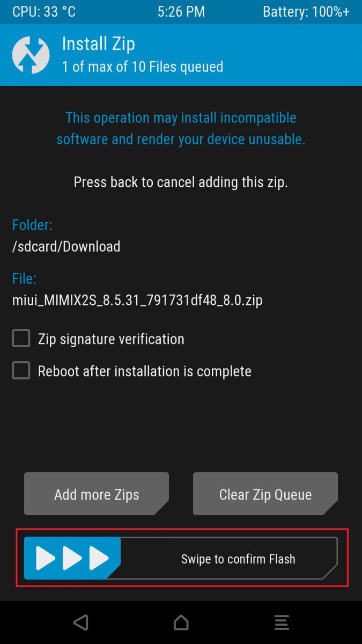This screenshot has height=644, width=362.
Task: Click the Clear Zip Queue button
Action: pos(265,494)
